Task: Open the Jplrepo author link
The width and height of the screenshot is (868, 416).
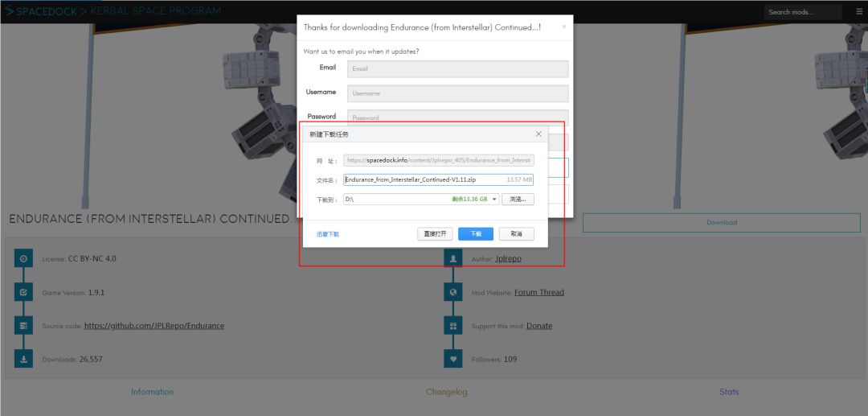Action: [508, 258]
